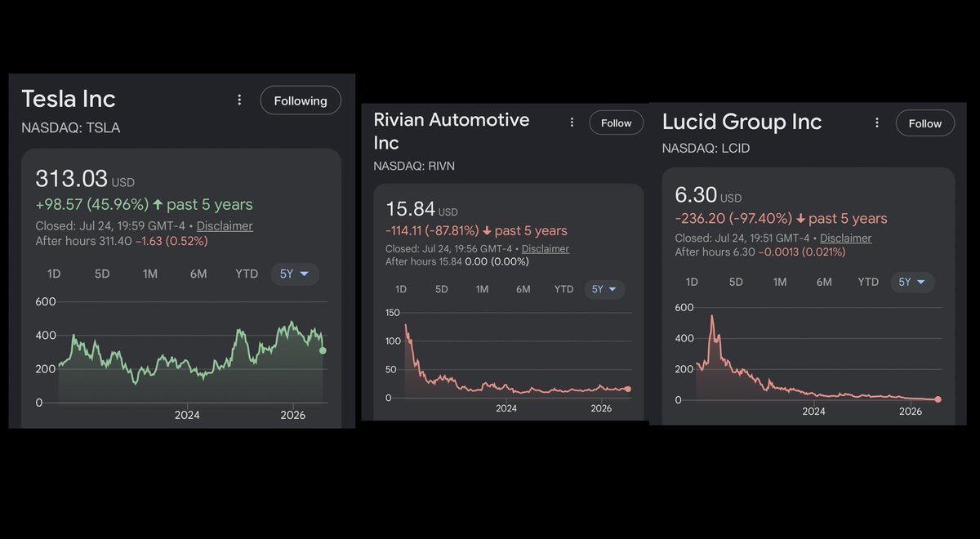Click the Tesla price 313.03
The image size is (980, 539).
click(x=73, y=179)
